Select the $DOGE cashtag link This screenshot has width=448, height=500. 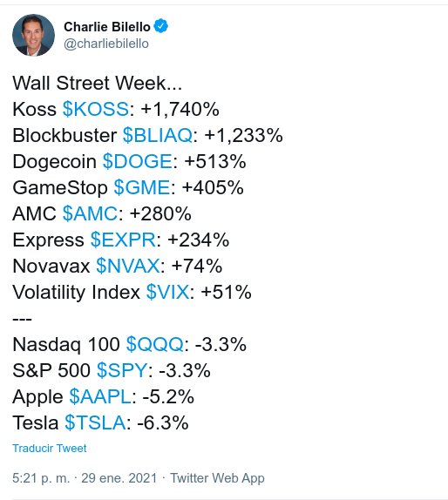[x=138, y=161]
